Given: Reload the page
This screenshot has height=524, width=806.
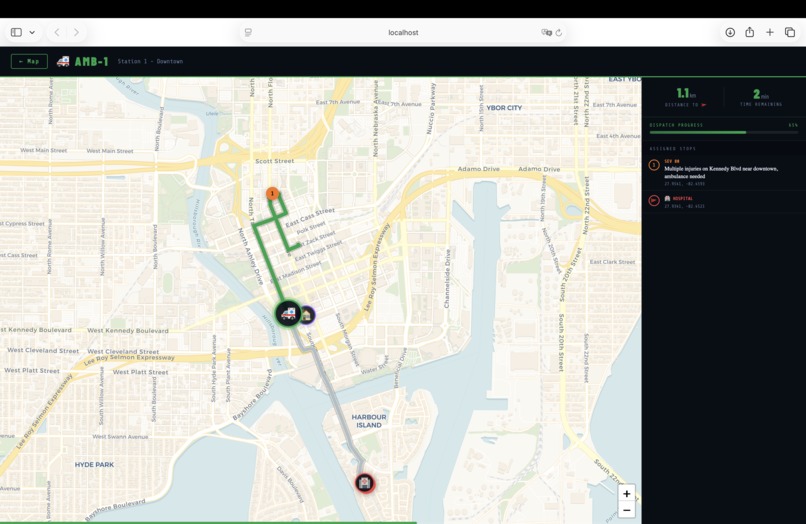Looking at the screenshot, I should click(559, 32).
